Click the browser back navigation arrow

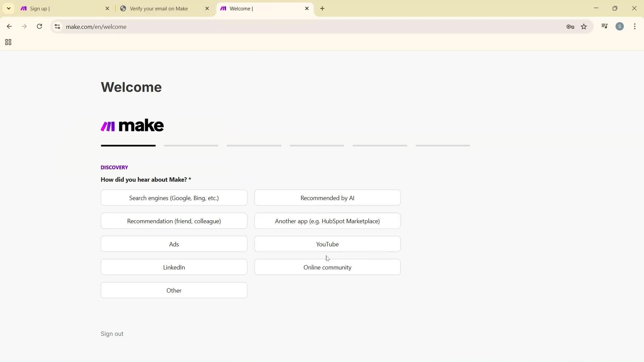point(9,26)
